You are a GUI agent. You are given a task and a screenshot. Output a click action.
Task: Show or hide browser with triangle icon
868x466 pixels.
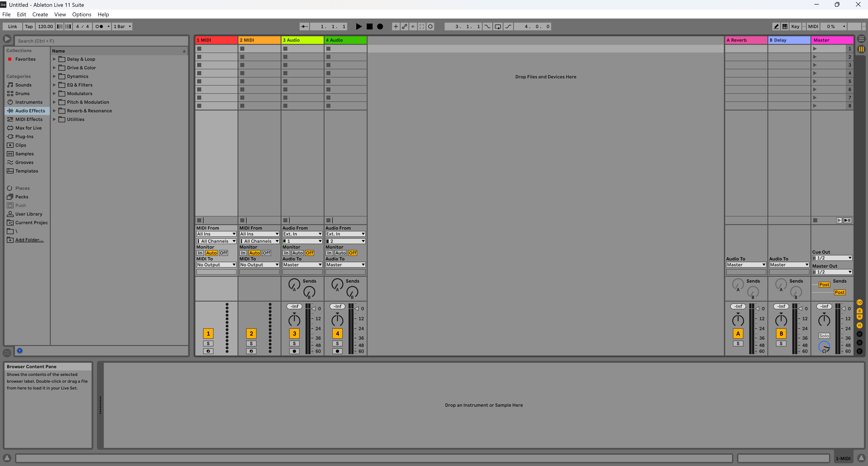coord(7,39)
